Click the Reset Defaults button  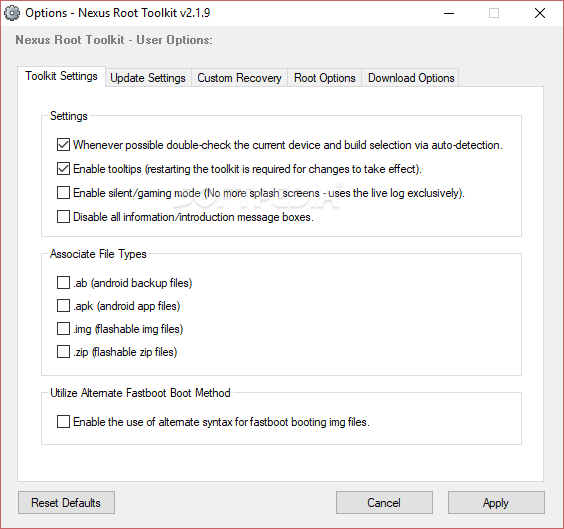[66, 502]
